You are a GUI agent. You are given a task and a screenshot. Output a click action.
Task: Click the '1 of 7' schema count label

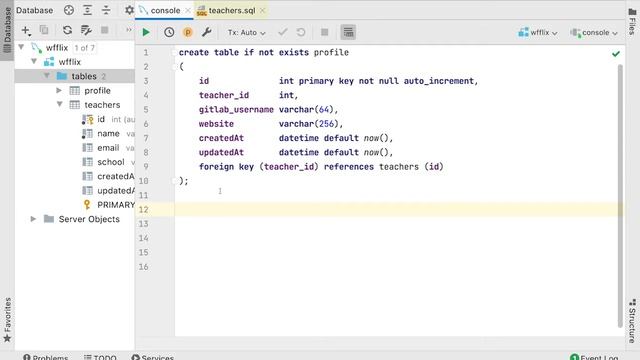click(x=84, y=48)
